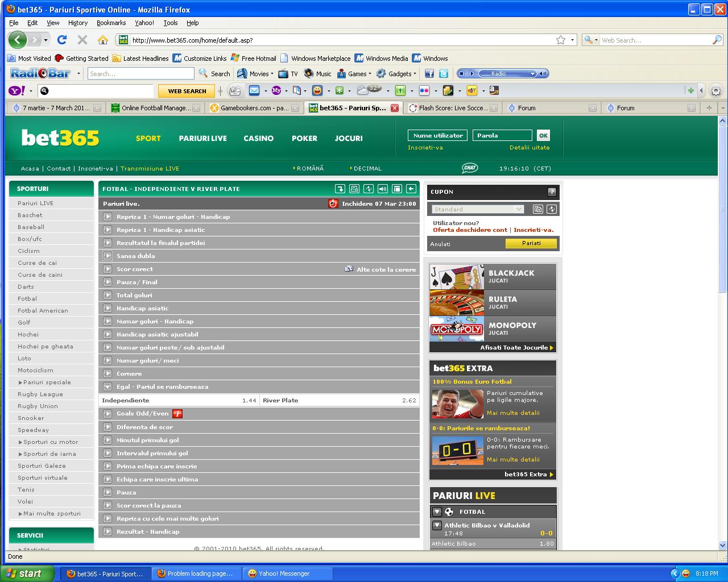This screenshot has height=582, width=728.
Task: Click the Parola password field
Action: [502, 135]
